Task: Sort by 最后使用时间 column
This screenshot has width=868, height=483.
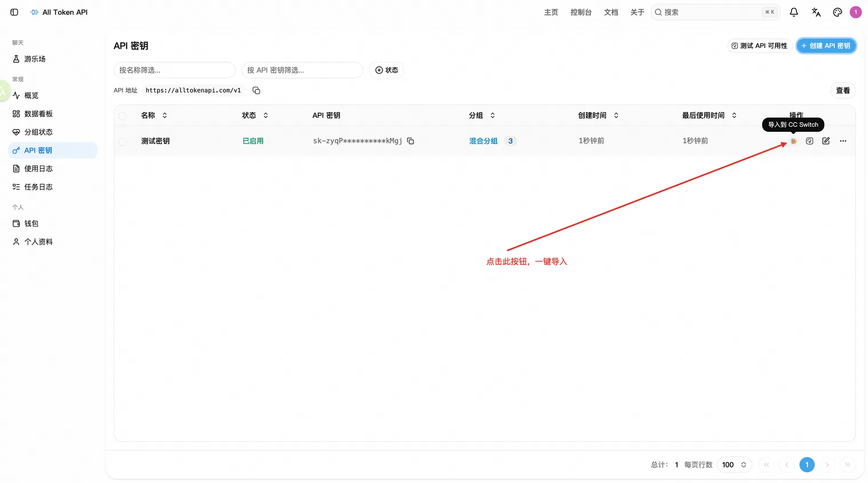Action: coord(709,115)
